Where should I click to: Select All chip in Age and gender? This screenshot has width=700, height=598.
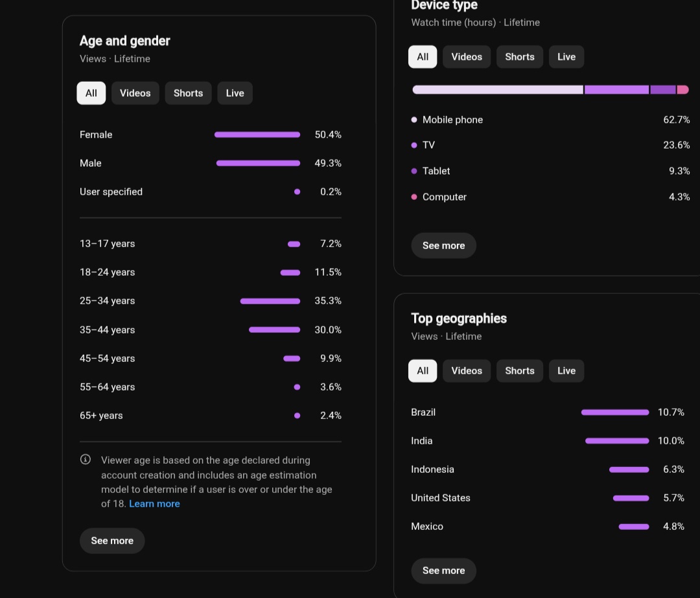(91, 93)
